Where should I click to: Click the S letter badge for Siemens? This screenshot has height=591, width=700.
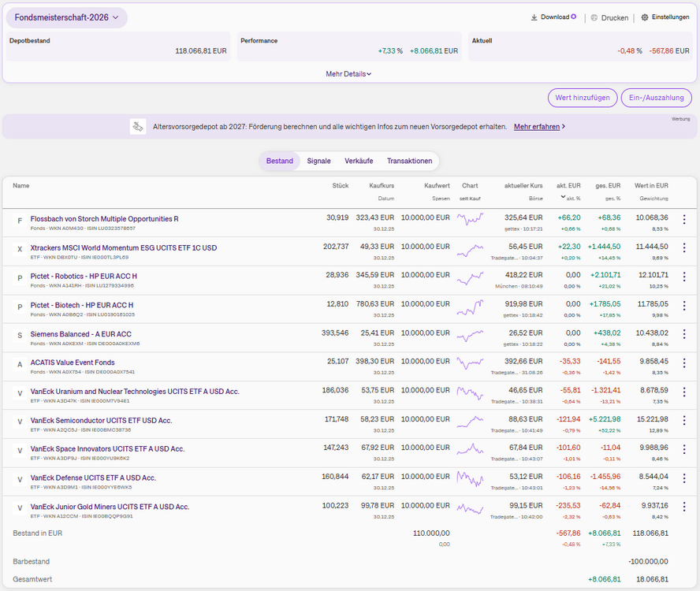(x=20, y=335)
